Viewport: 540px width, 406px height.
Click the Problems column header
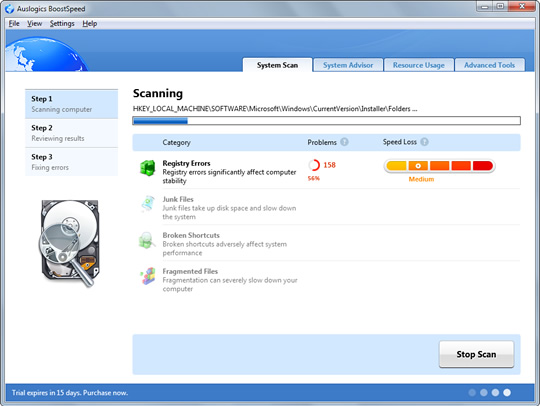[322, 142]
